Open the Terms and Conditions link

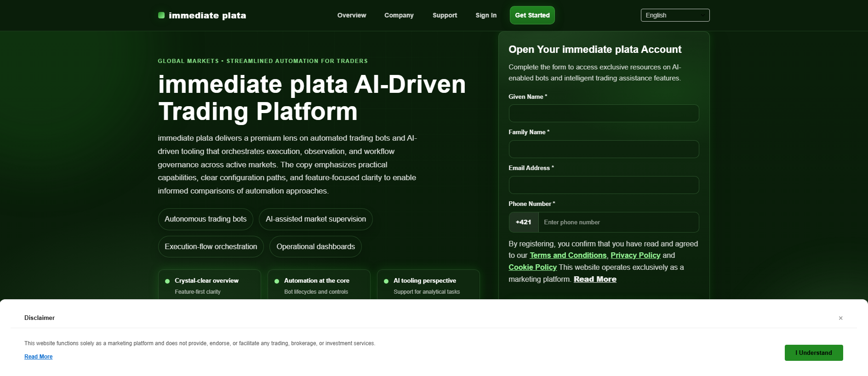point(568,255)
